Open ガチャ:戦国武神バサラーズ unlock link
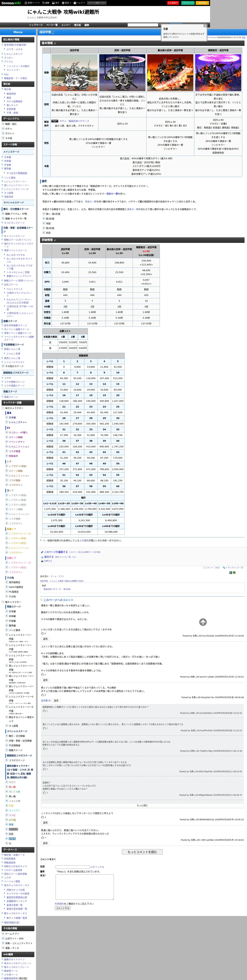The height and width of the screenshot is (980, 247). pyautogui.click(x=74, y=121)
